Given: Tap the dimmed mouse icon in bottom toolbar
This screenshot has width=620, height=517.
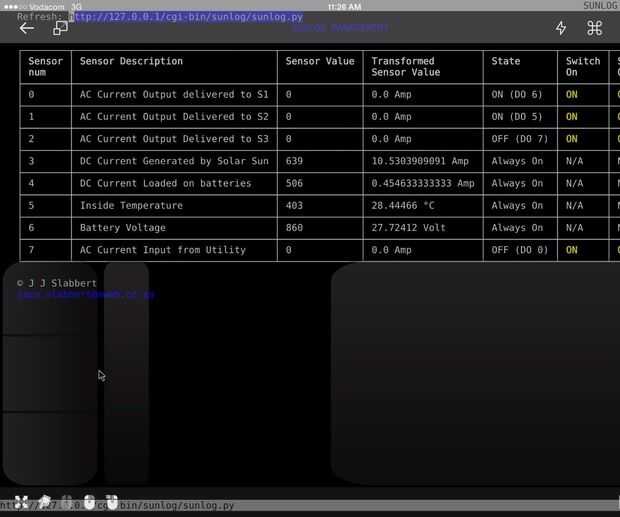Looking at the screenshot, I should pyautogui.click(x=67, y=502).
